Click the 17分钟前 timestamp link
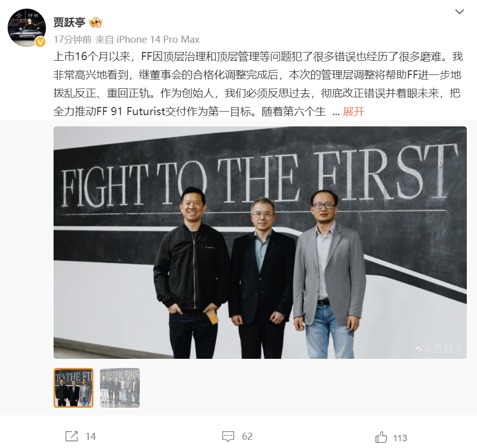This screenshot has height=448, width=477. [72, 40]
